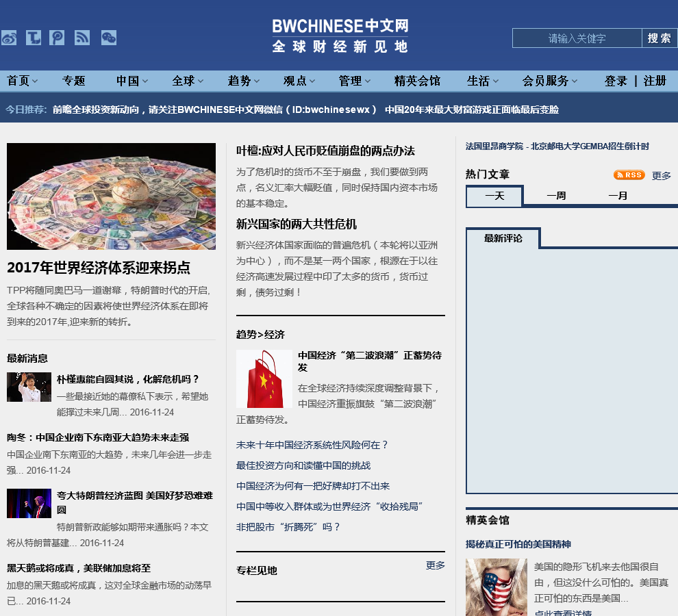Open the BWCHINESE微信 recommendation link

tap(214, 110)
